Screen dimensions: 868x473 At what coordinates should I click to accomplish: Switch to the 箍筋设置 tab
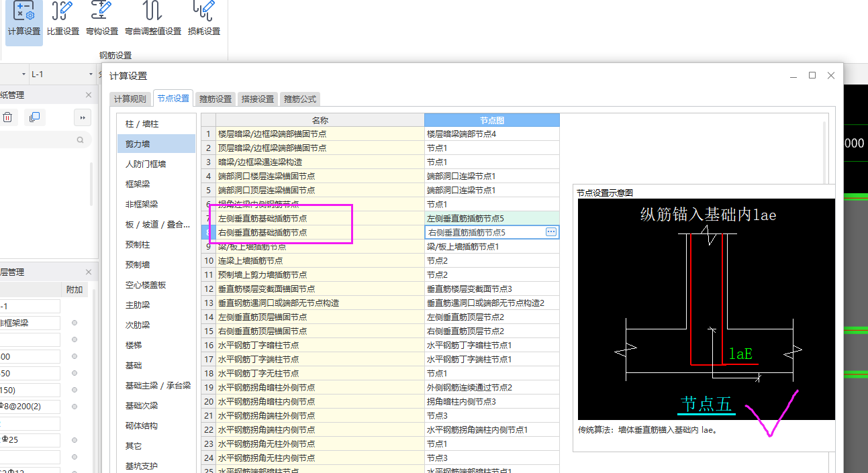215,99
